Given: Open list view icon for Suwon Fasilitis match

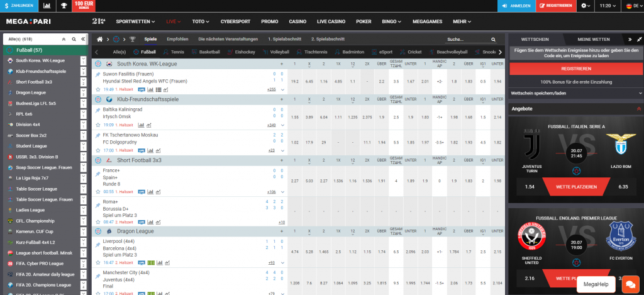Looking at the screenshot, I should click(158, 89).
